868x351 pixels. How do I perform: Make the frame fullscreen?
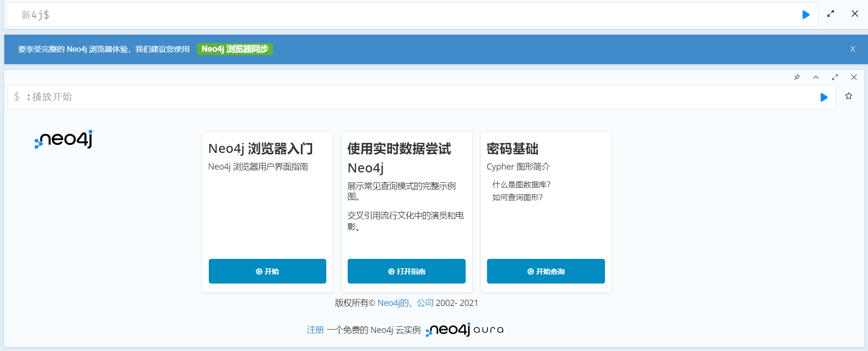(835, 77)
